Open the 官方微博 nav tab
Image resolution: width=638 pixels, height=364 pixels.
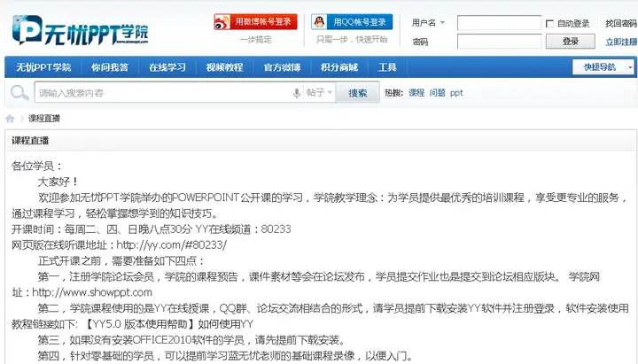click(282, 67)
